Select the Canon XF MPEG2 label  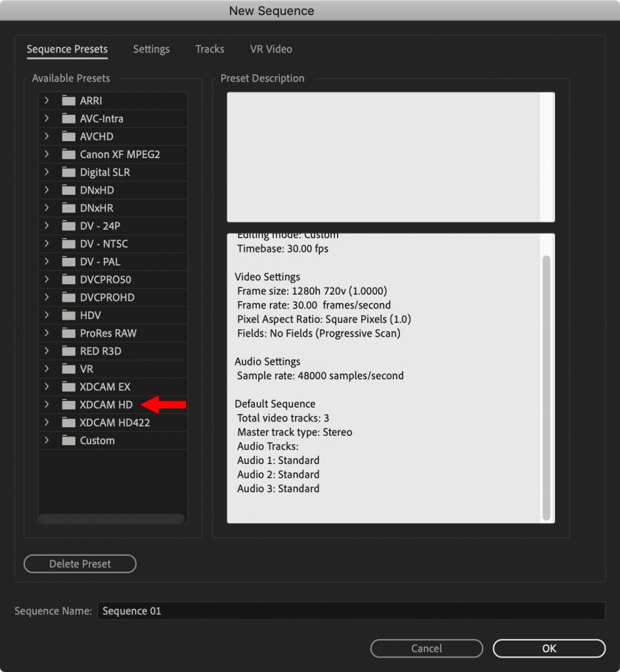pos(120,154)
